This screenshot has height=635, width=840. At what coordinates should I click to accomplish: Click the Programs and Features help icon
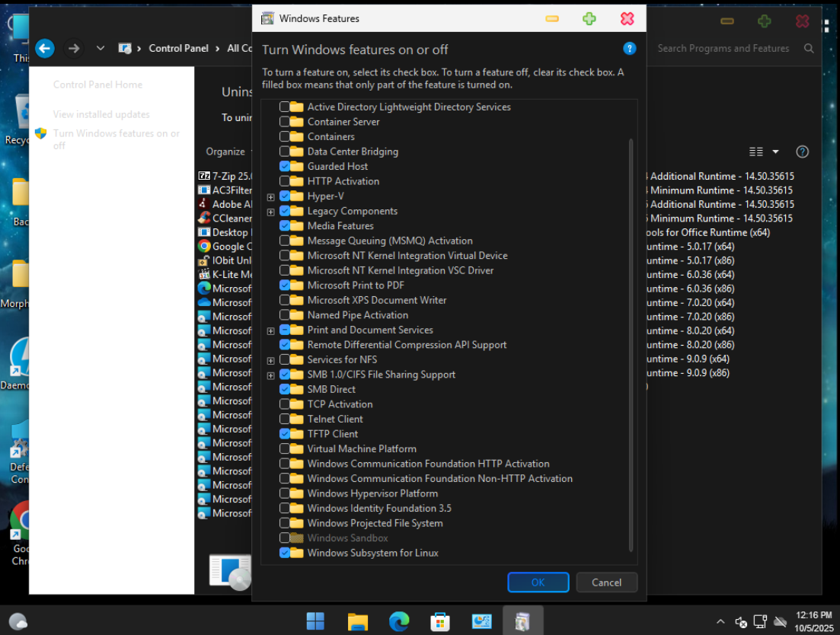click(x=802, y=152)
